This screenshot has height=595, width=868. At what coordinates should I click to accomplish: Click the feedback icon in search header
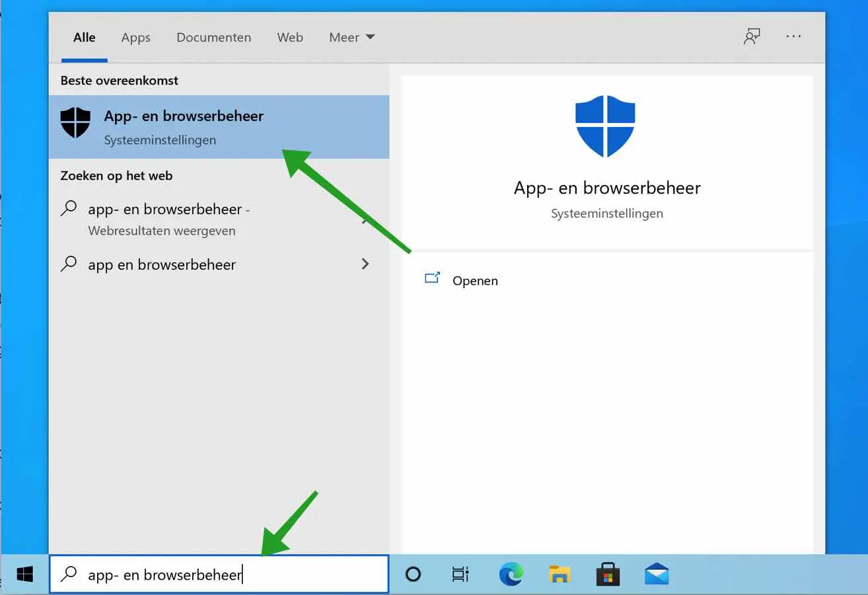751,37
